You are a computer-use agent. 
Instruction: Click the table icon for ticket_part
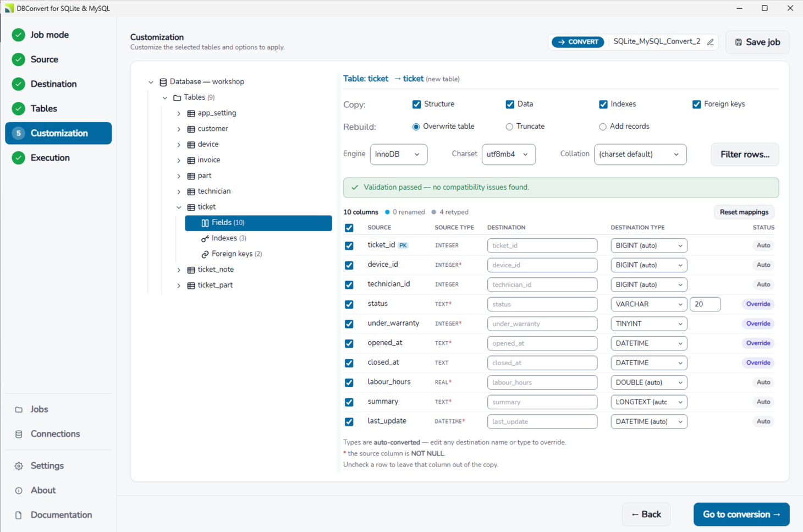click(x=191, y=286)
